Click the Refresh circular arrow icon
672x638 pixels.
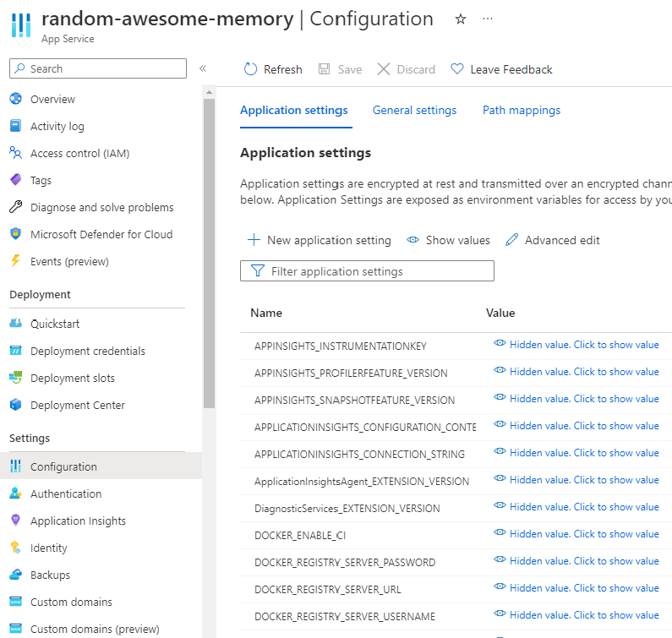tap(250, 69)
